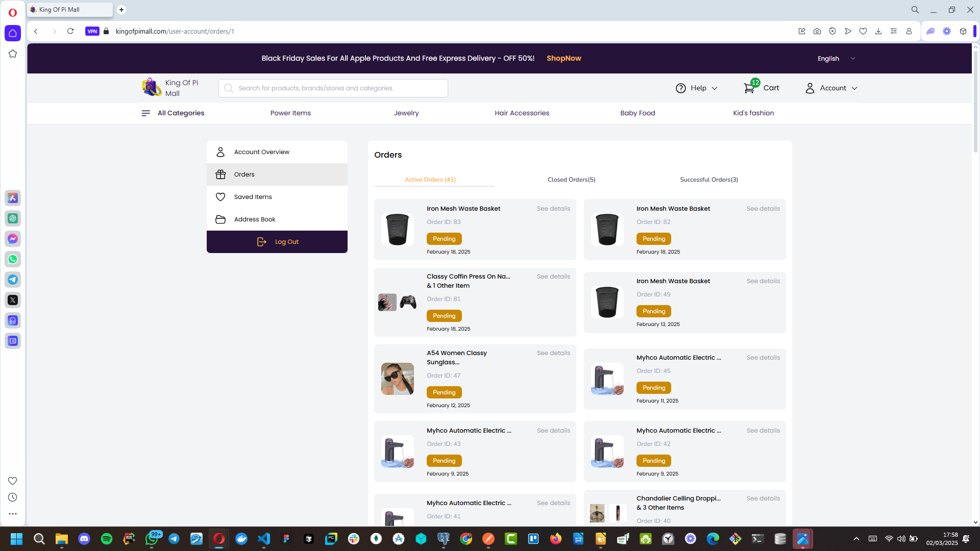Click the sunglasses order thumbnail
Viewport: 980px width, 551px height.
[397, 379]
